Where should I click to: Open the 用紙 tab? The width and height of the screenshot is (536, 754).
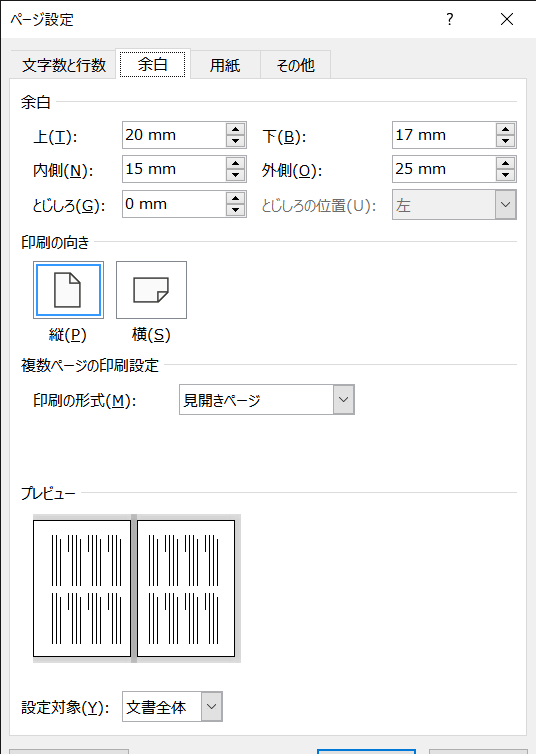225,65
